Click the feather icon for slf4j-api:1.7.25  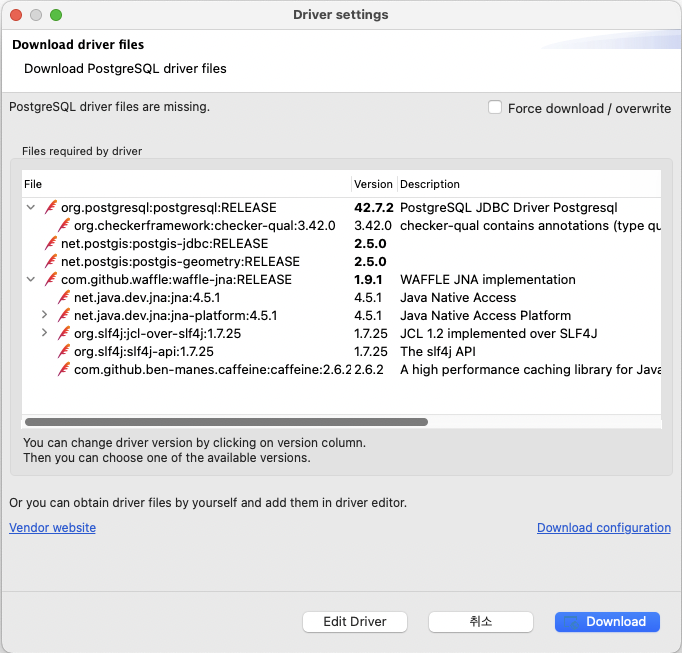64,351
